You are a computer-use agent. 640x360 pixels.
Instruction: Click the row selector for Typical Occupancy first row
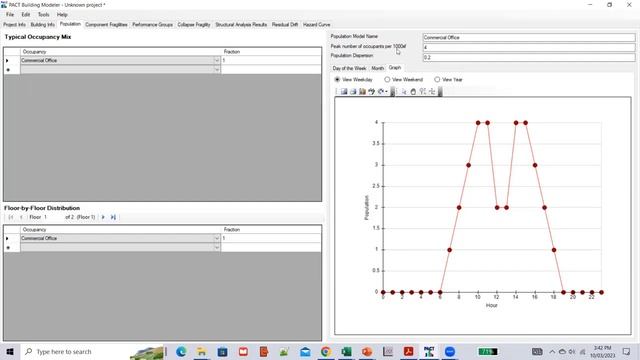point(12,60)
